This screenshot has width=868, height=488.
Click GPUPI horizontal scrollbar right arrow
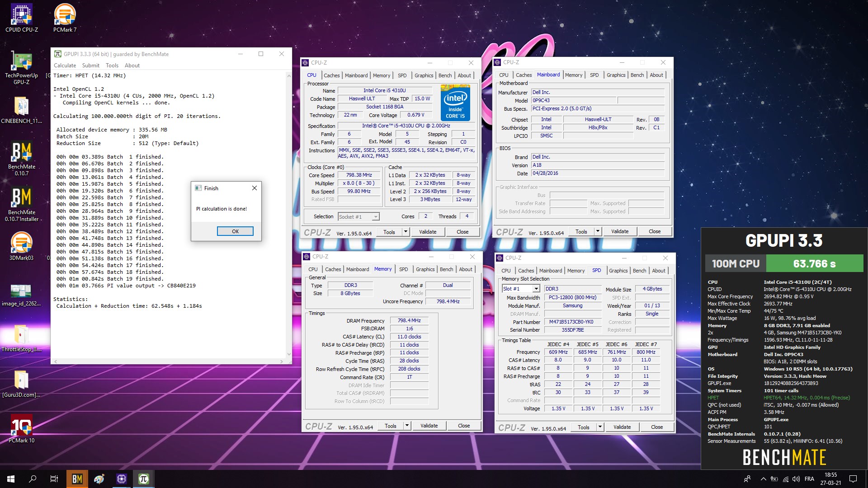tap(282, 361)
